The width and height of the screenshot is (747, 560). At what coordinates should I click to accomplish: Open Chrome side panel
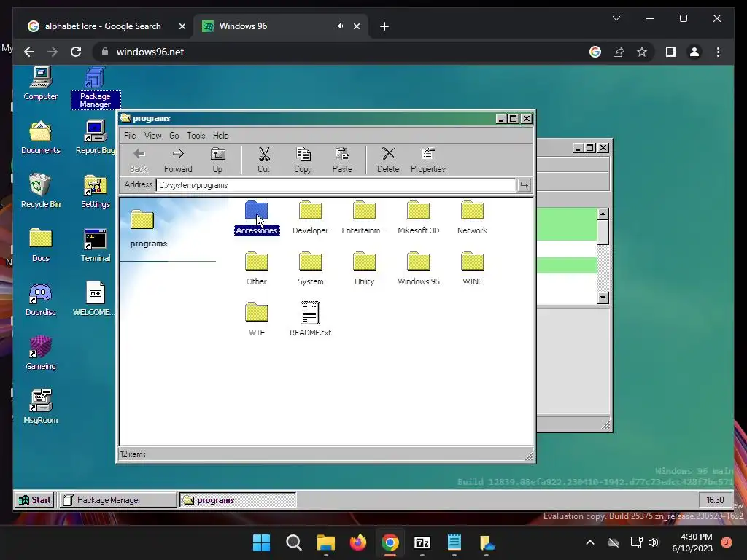tap(671, 52)
